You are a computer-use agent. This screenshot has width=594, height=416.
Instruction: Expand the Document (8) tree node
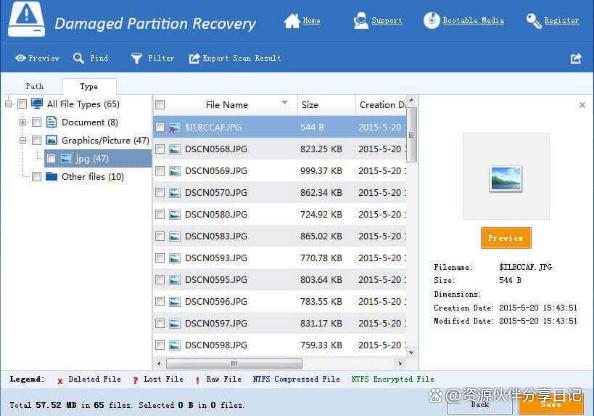pos(23,122)
